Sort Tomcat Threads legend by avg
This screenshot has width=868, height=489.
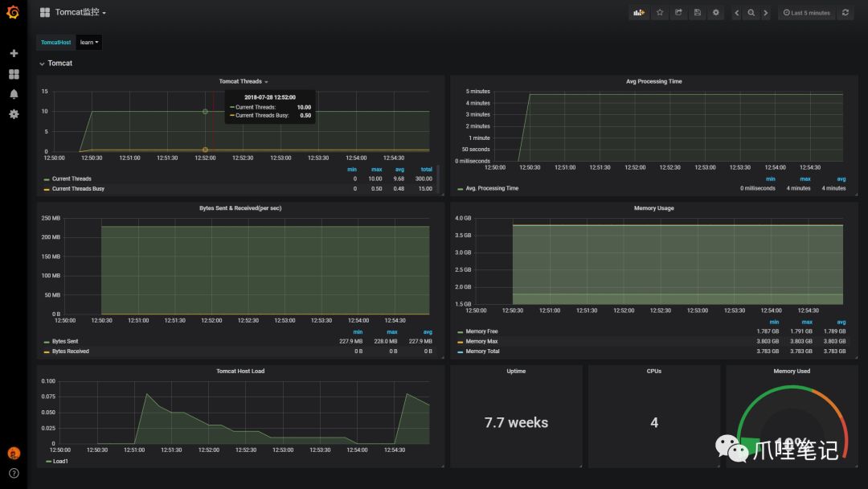point(399,170)
